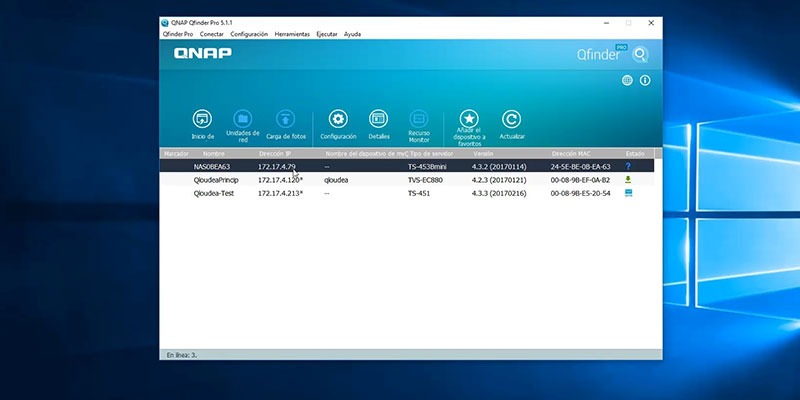Click the Qfinder search magnifier icon
This screenshot has height=400, width=800.
tap(640, 54)
